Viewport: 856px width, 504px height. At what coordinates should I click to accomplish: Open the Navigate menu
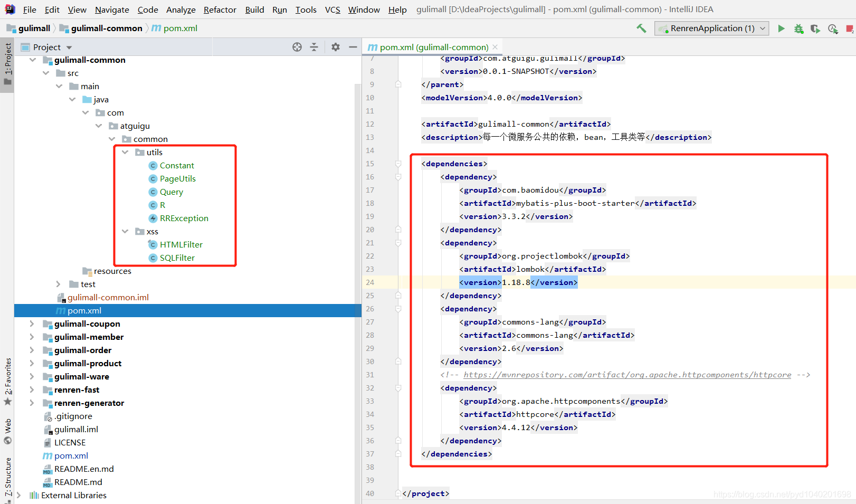pyautogui.click(x=112, y=9)
